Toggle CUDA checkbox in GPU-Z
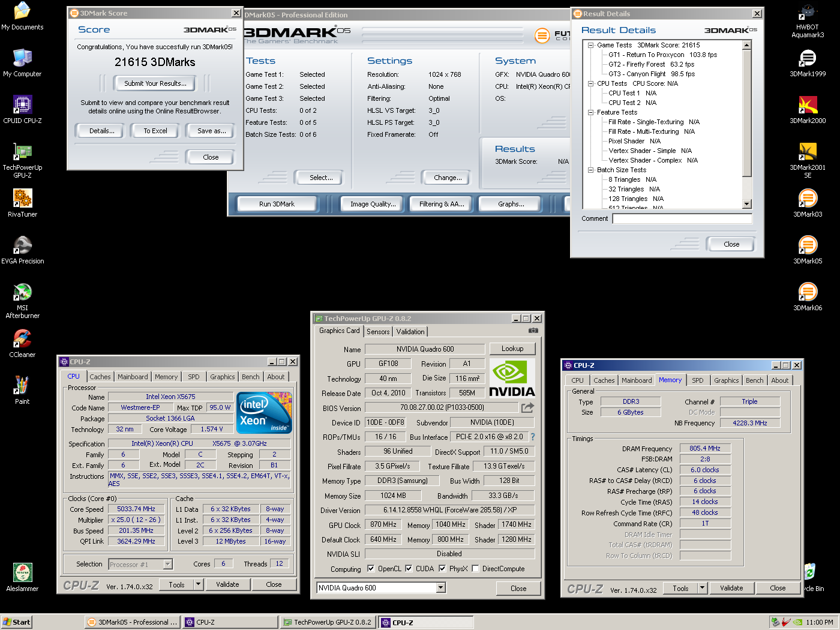This screenshot has width=840, height=630. pos(409,568)
